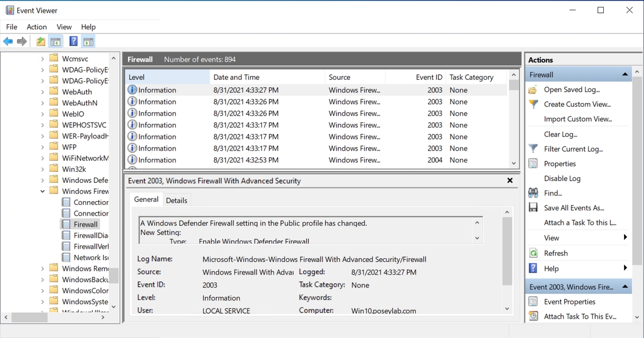The width and height of the screenshot is (644, 338).
Task: Open Saved Log via its folder icon
Action: [x=533, y=89]
